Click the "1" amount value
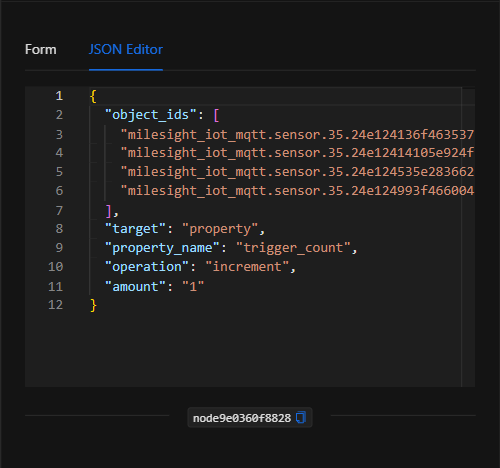The height and width of the screenshot is (468, 500). (193, 287)
